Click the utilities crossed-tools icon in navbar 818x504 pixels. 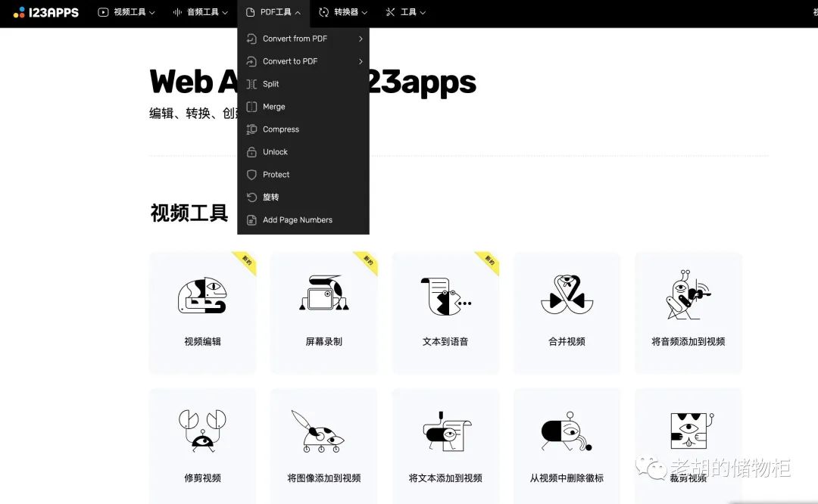390,12
